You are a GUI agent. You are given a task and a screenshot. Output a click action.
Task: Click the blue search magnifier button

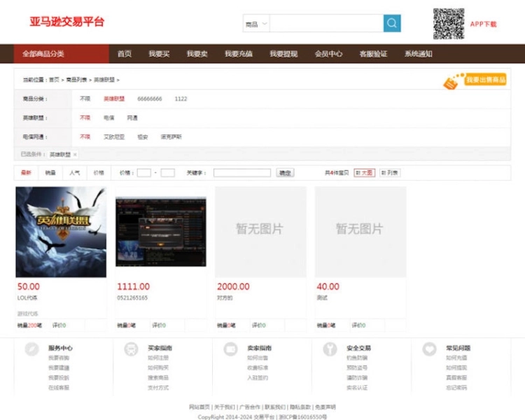click(392, 23)
